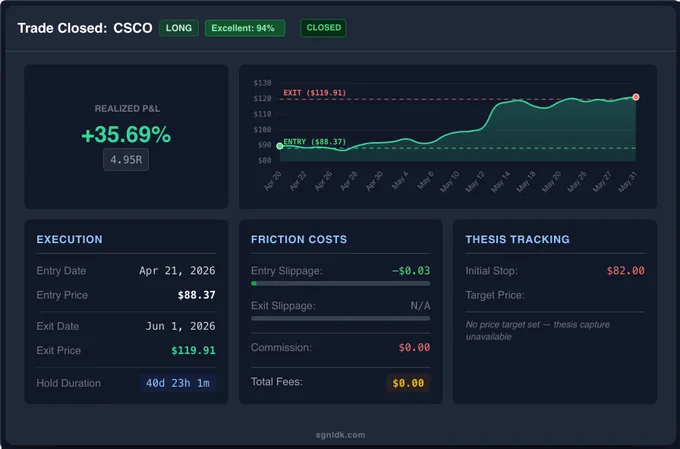Click the Target Price label
This screenshot has height=449, width=680.
click(495, 295)
